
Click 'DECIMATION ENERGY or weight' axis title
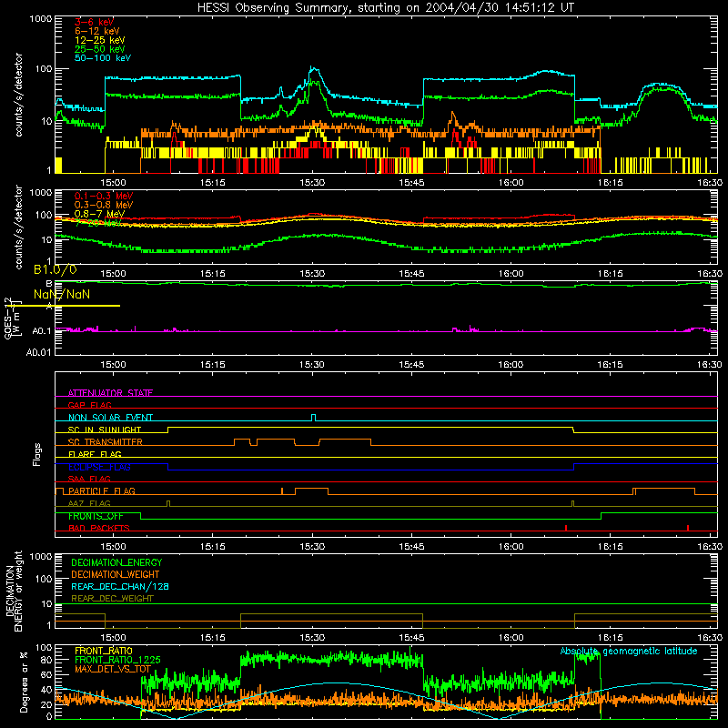[x=14, y=591]
